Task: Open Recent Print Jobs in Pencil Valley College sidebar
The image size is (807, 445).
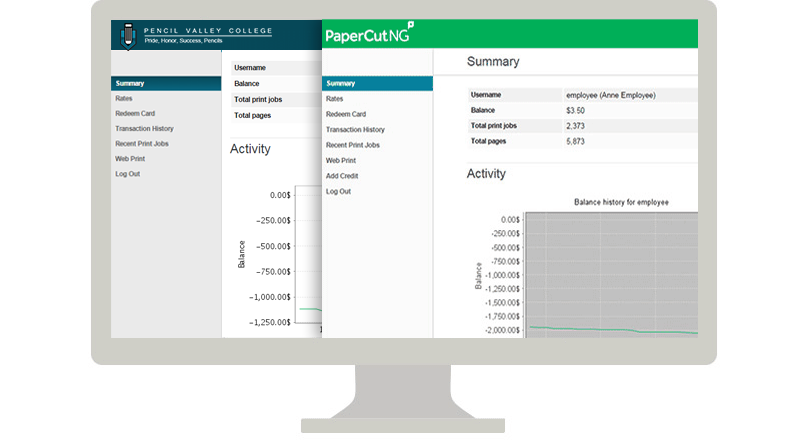Action: point(142,144)
